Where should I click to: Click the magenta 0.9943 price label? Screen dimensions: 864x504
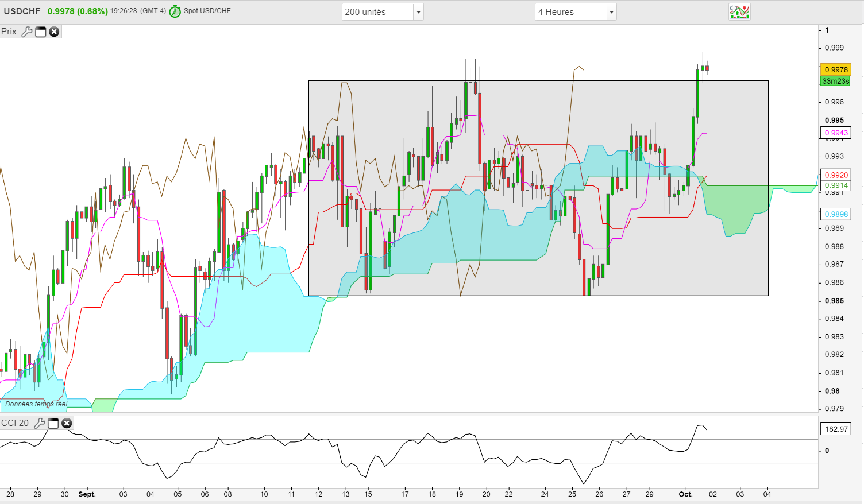836,133
